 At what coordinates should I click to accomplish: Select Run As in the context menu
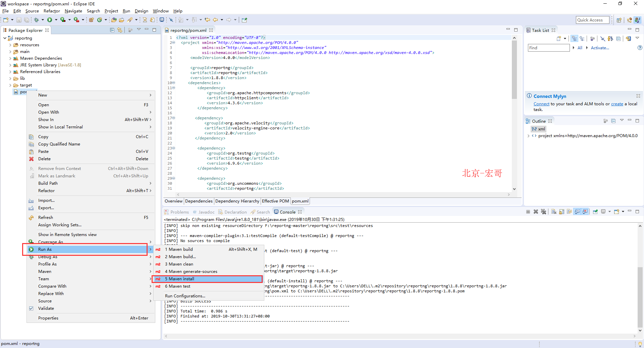point(90,249)
